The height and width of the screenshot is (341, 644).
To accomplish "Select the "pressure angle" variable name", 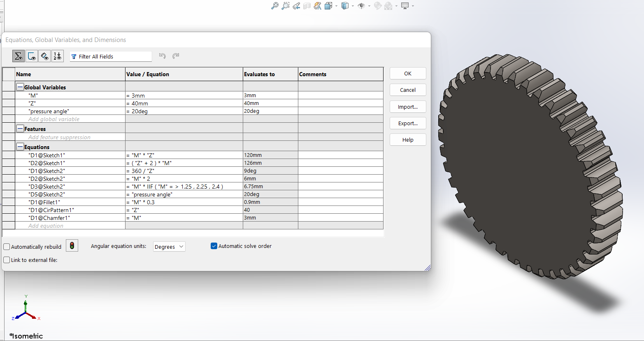I will click(49, 111).
